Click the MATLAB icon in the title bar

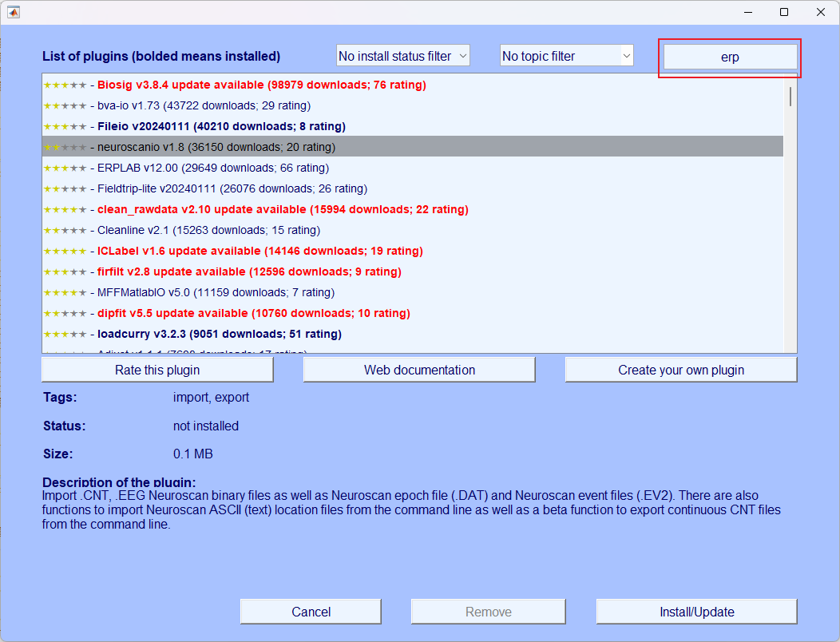coord(14,12)
